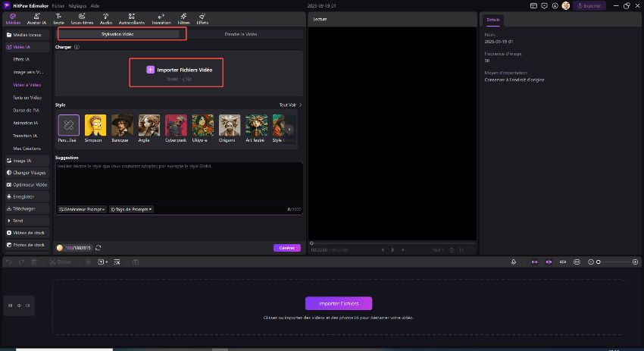Expand the Fond sidebar section
644x351 pixels.
[27, 221]
